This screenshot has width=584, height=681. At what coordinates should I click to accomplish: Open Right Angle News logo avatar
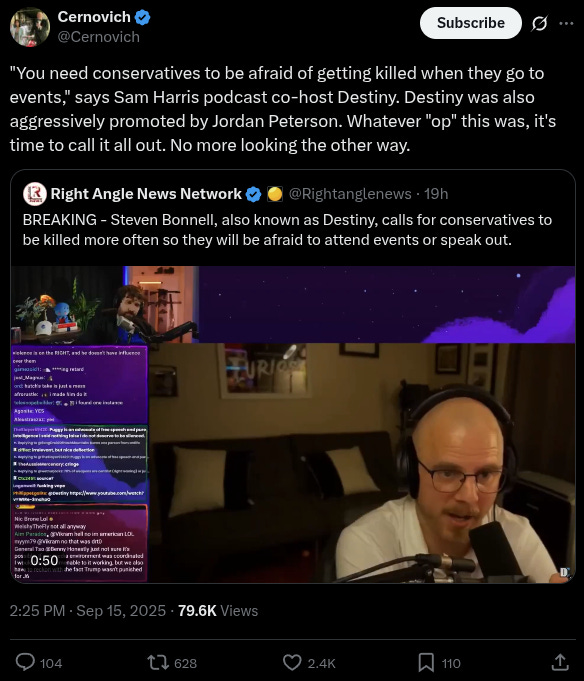click(35, 194)
